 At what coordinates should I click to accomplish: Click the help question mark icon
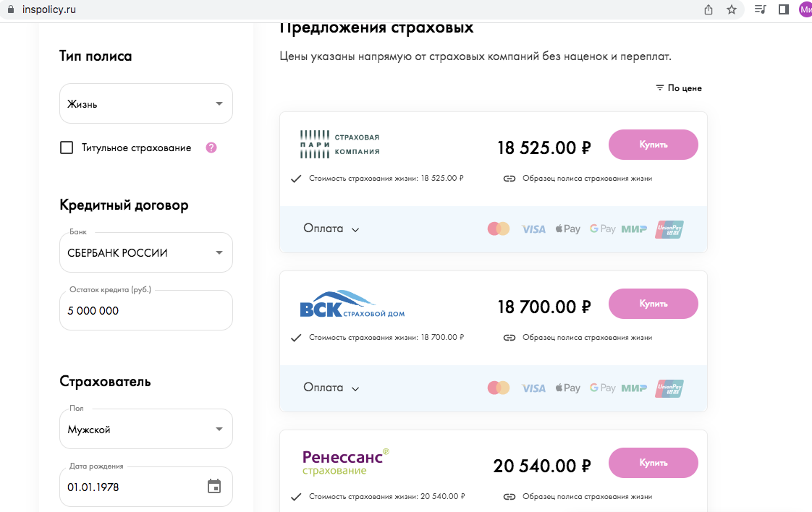point(211,148)
